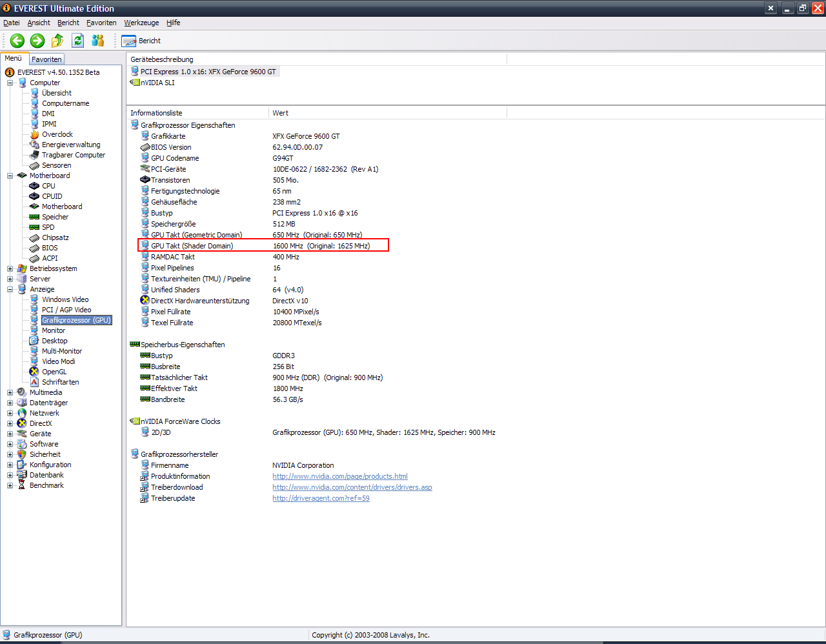Select the Sensoren tree item
Image resolution: width=826 pixels, height=644 pixels.
[56, 165]
